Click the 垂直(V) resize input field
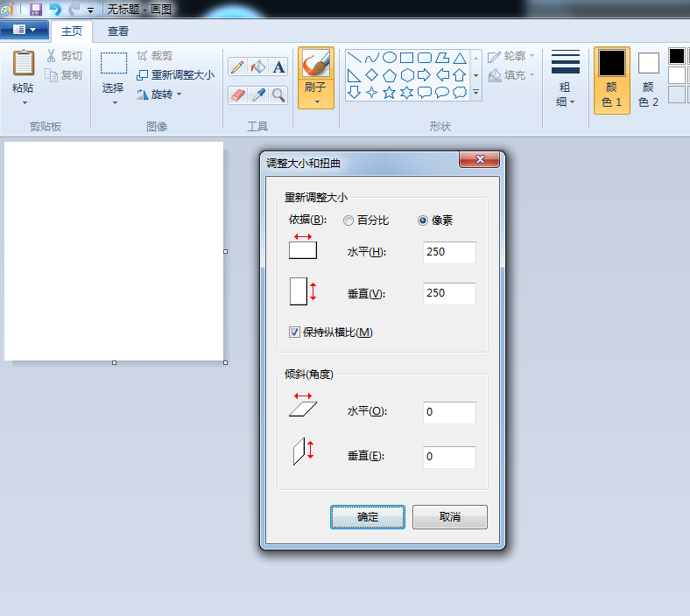 pos(449,293)
